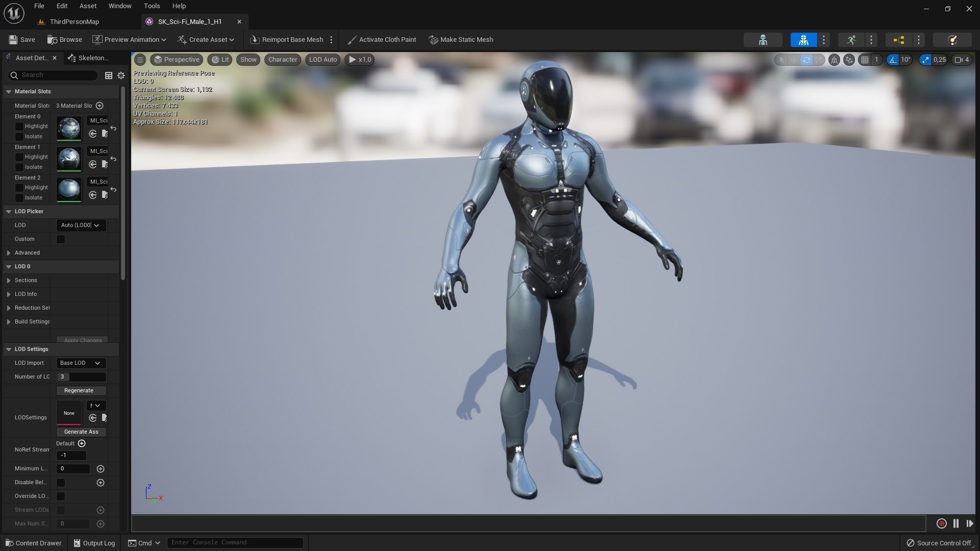Expand the Advanced section

pos(9,253)
